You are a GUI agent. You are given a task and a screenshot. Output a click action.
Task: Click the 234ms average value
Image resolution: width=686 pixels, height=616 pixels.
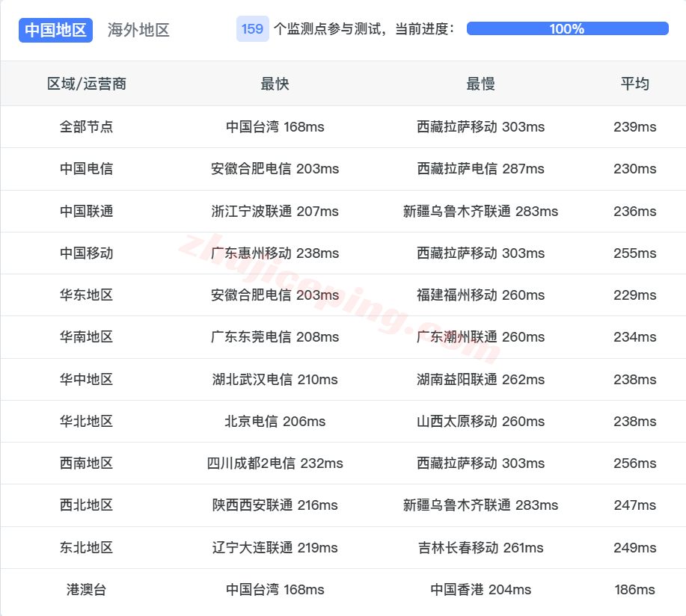pyautogui.click(x=635, y=337)
